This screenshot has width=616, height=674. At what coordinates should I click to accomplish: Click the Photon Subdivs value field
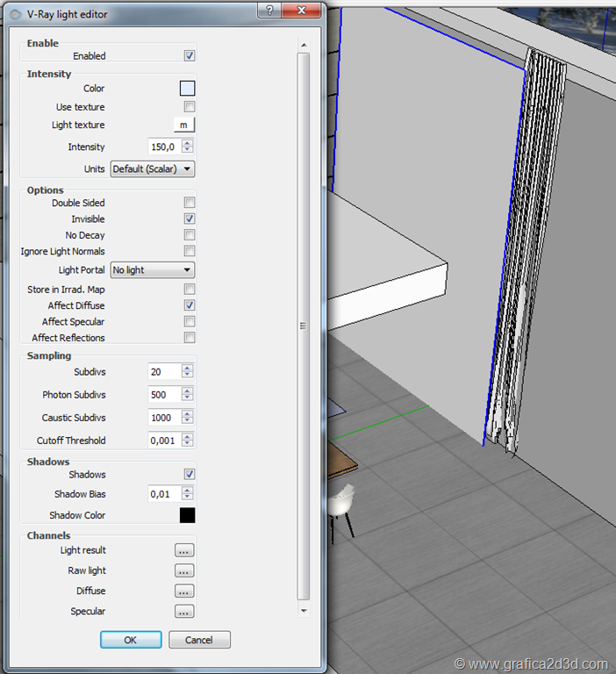coord(164,395)
